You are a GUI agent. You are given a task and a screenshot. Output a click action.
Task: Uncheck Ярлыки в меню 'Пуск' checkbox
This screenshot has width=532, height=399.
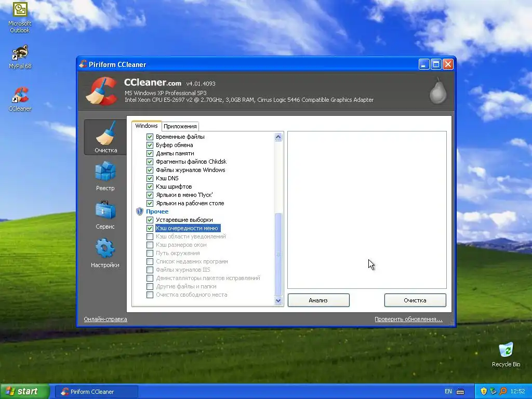click(x=150, y=195)
